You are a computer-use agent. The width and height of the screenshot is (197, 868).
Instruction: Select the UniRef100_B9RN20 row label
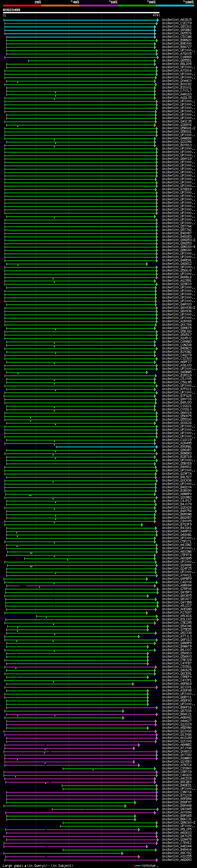tap(177, 40)
